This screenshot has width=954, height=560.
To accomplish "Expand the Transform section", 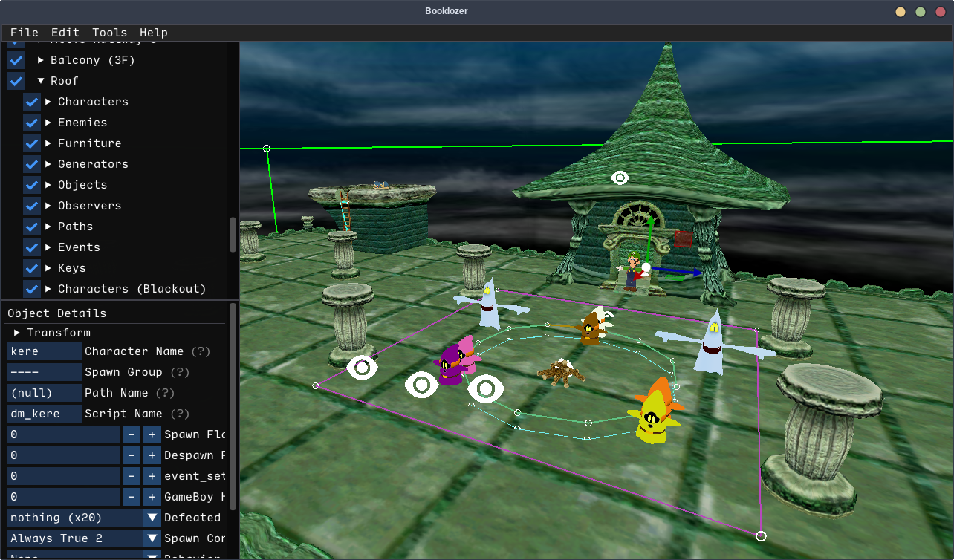I will click(18, 333).
